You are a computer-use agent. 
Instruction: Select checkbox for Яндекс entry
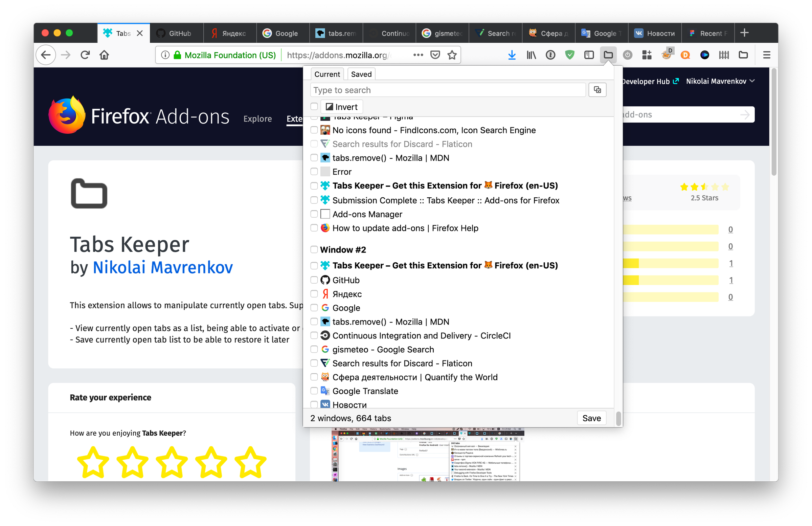tap(314, 293)
